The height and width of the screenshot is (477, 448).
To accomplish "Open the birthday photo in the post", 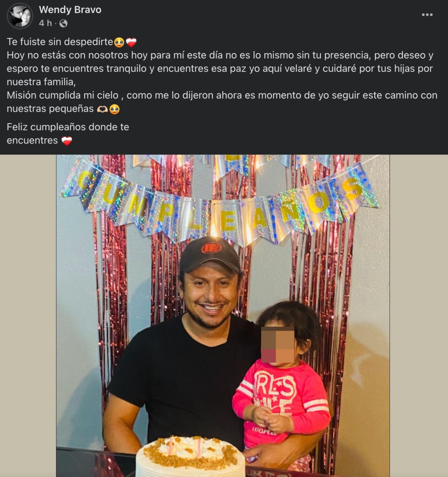I will tap(223, 316).
